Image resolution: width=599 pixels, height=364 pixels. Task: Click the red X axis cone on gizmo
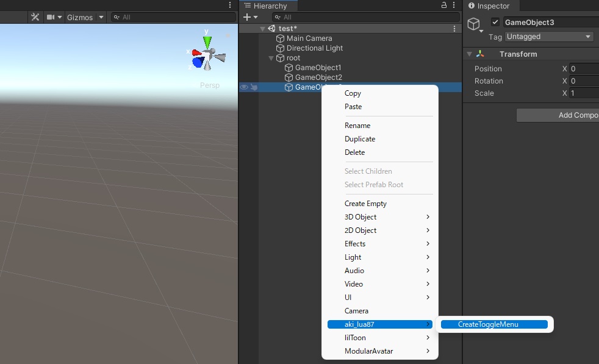196,52
